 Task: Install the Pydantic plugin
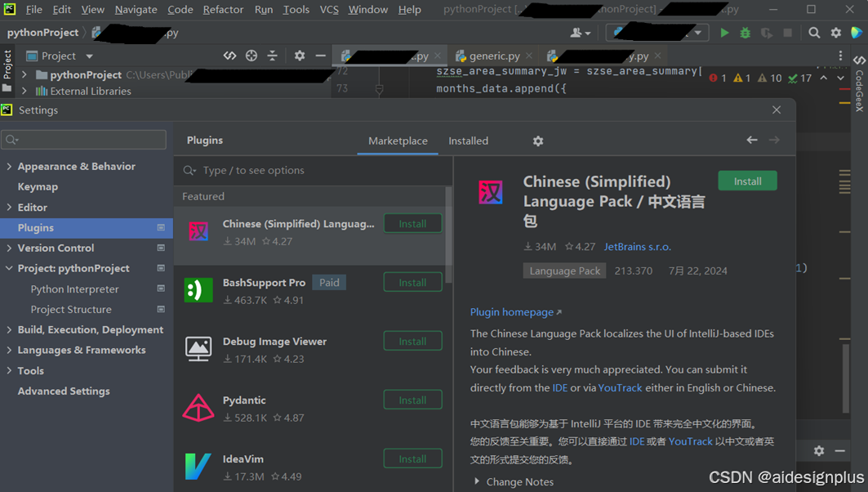(413, 400)
